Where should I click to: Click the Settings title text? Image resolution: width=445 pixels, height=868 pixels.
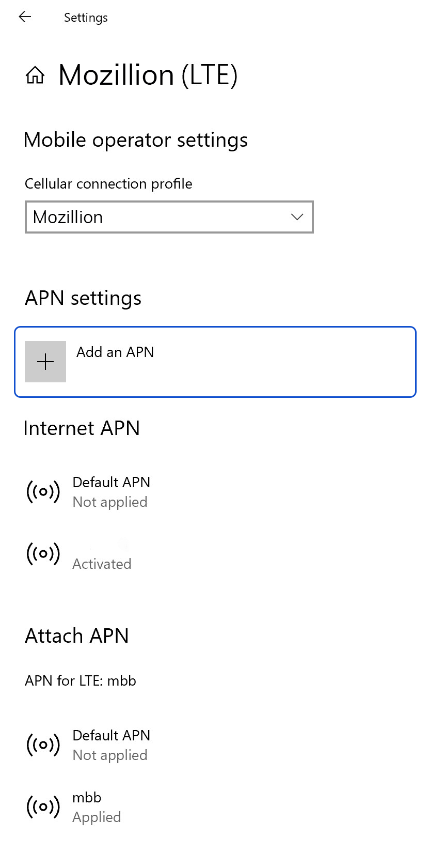[x=86, y=18]
